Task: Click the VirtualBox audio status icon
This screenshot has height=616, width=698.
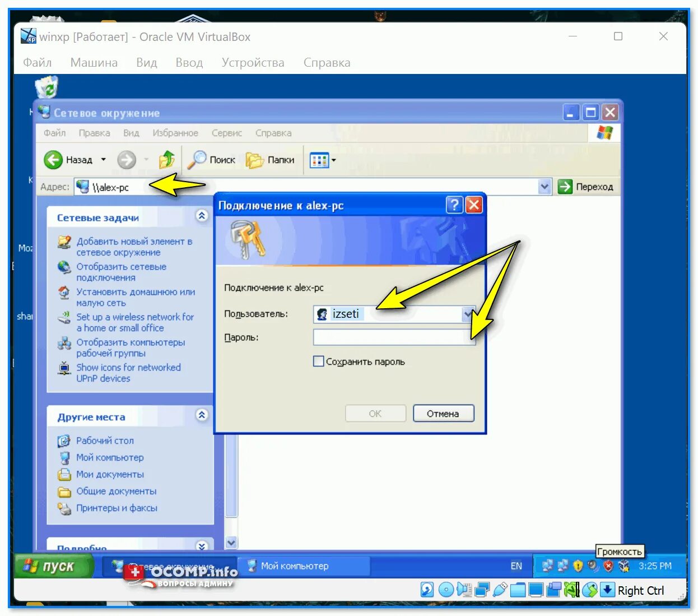Action: [464, 590]
